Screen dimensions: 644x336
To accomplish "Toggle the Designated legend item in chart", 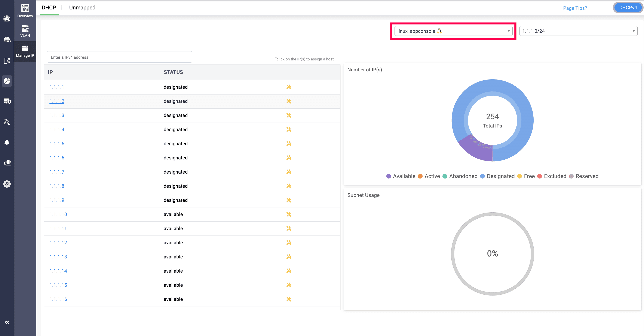I will pos(497,176).
